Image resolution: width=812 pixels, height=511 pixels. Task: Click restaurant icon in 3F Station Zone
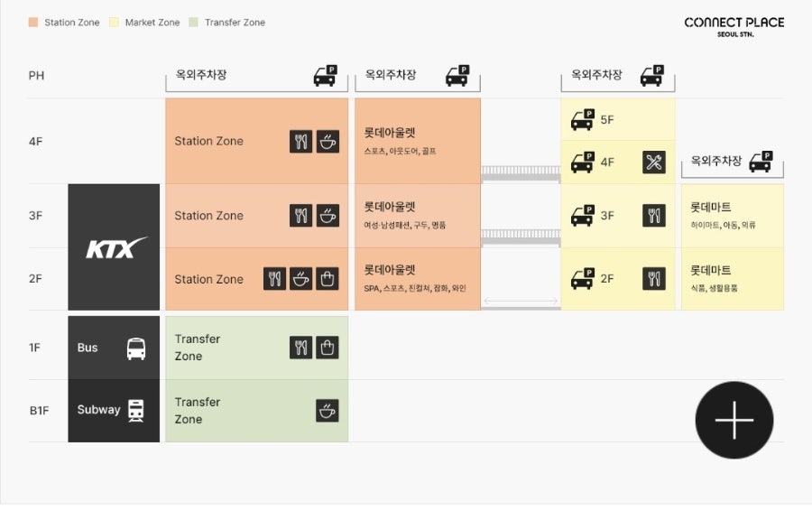(300, 216)
